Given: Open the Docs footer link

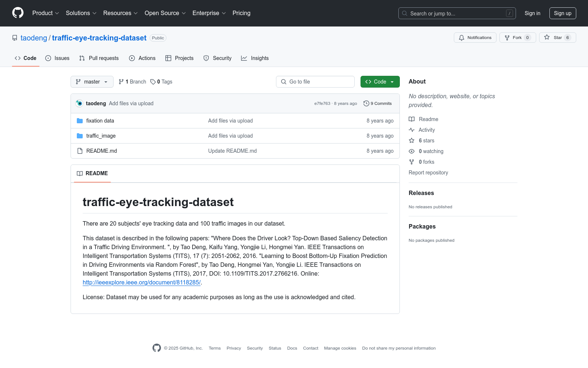Looking at the screenshot, I should tap(292, 348).
